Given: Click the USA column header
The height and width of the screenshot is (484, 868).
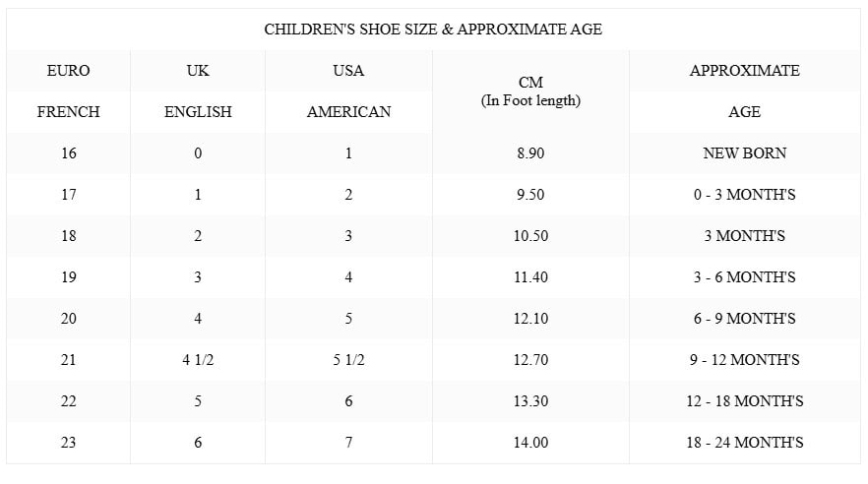Looking at the screenshot, I should point(348,71).
